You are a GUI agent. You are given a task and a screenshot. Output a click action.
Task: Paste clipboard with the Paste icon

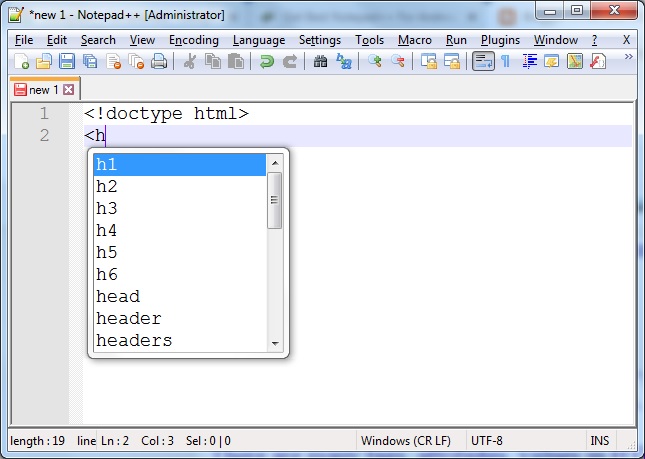coord(236,61)
